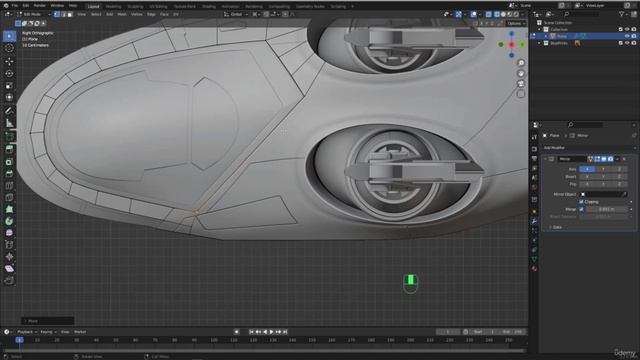Select the Extrude Region tool
This screenshot has width=640, height=360.
9,149
